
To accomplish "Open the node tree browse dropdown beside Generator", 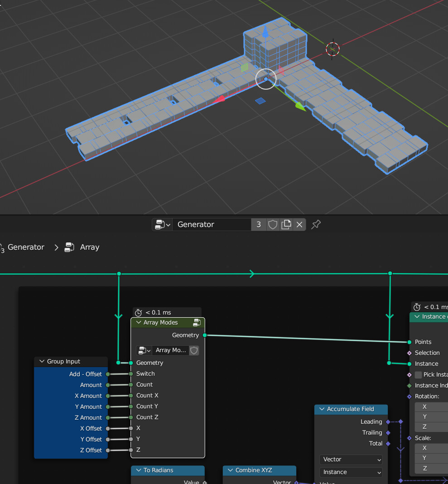I will pyautogui.click(x=162, y=224).
